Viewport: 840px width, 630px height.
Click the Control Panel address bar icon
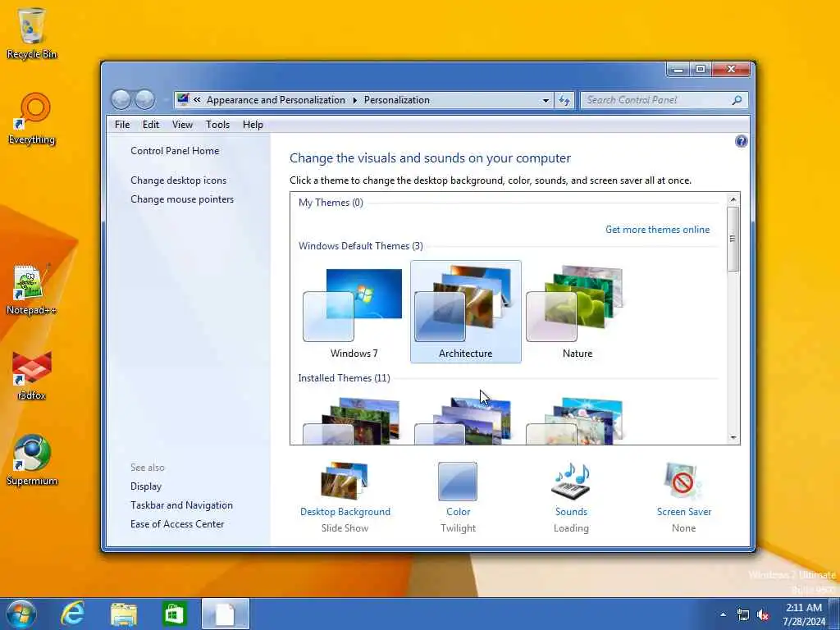pyautogui.click(x=183, y=99)
